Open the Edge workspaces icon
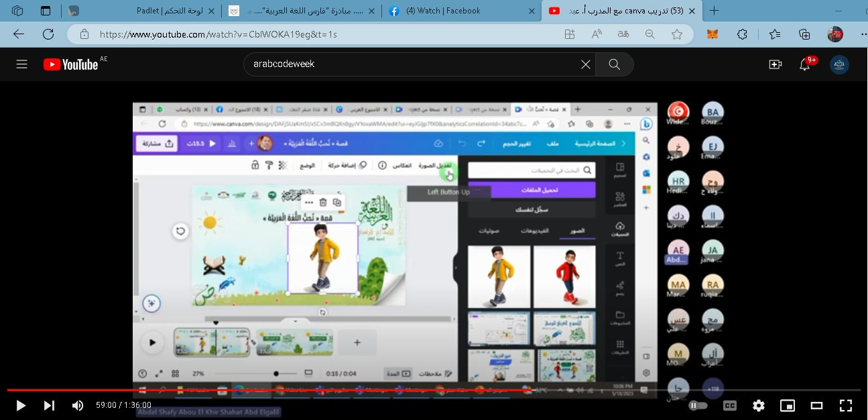 coord(18,11)
